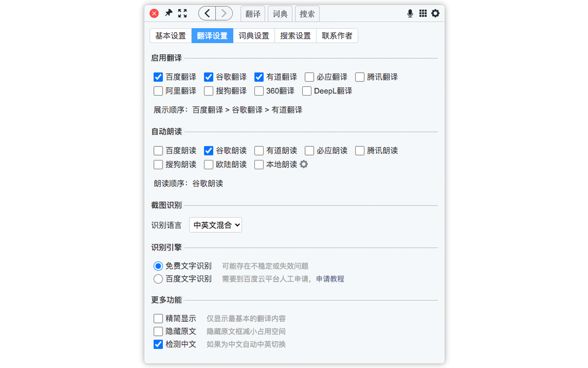The height and width of the screenshot is (368, 588).
Task: Enable the 腾讯朗读 checkbox
Action: [360, 150]
